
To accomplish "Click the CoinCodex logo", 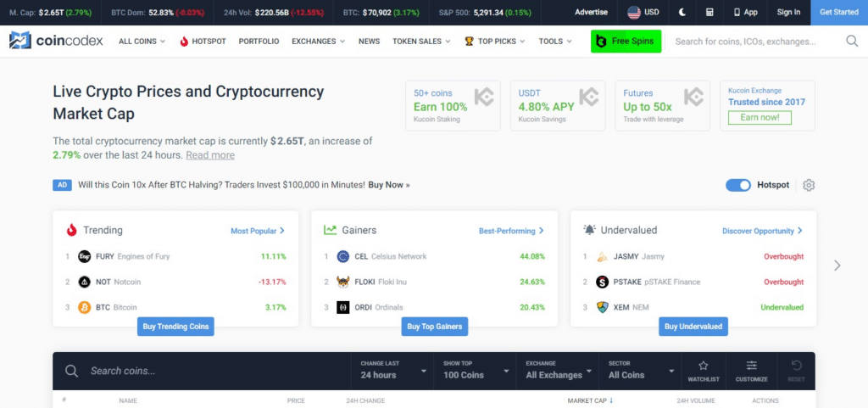I will pyautogui.click(x=56, y=41).
